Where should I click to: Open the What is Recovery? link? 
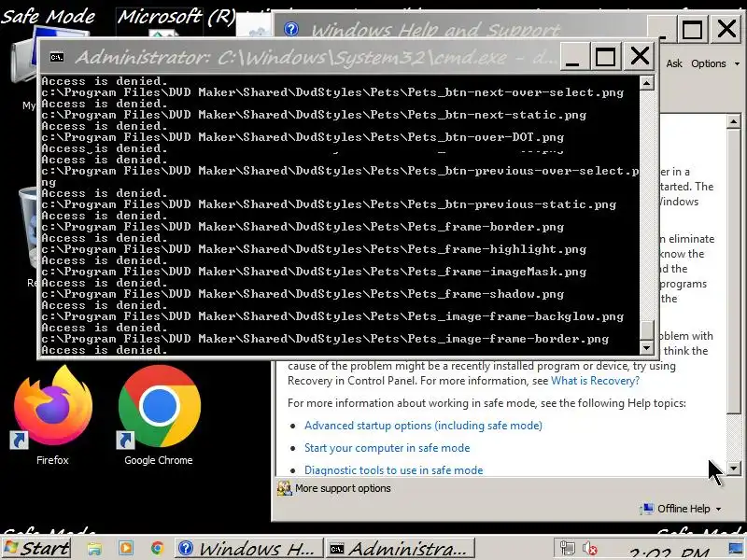point(595,381)
